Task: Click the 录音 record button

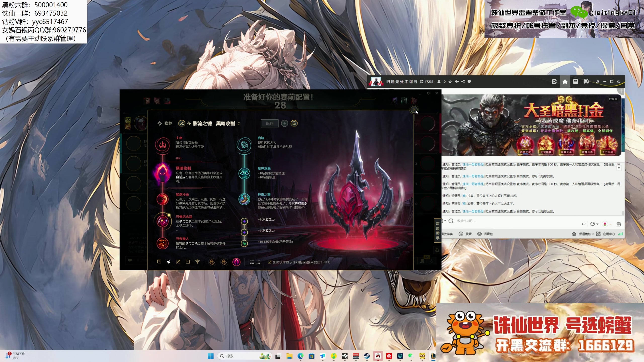Action: (465, 234)
